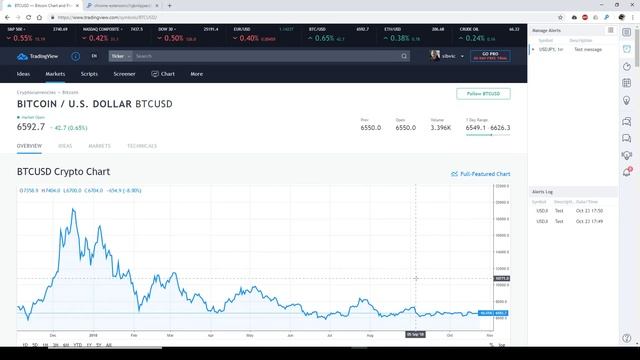This screenshot has height=360, width=640.
Task: Click the search magnifier icon in the search bar
Action: click(404, 56)
